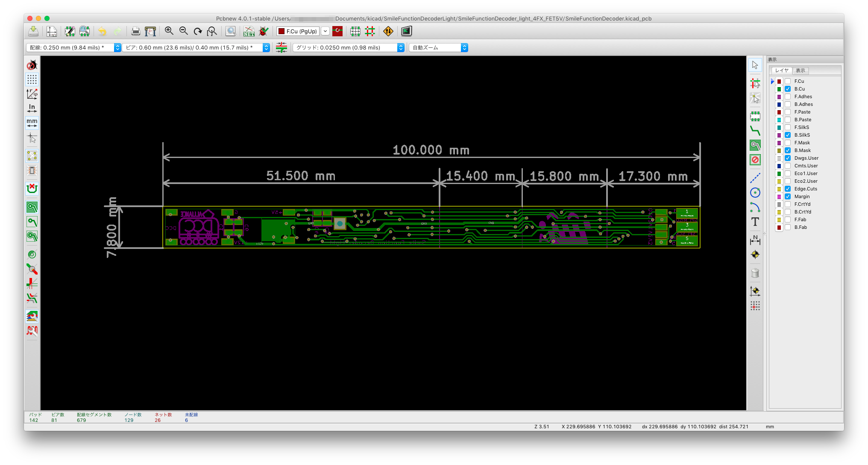Image resolution: width=868 pixels, height=465 pixels.
Task: Run design rules check ladybug icon
Action: coord(264,31)
